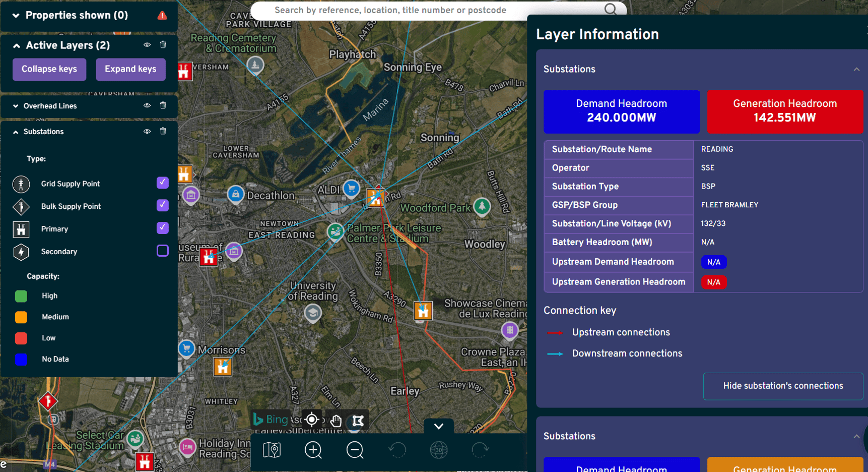Screen dimensions: 868x472
Task: Click Hide substation's connections
Action: tap(782, 386)
